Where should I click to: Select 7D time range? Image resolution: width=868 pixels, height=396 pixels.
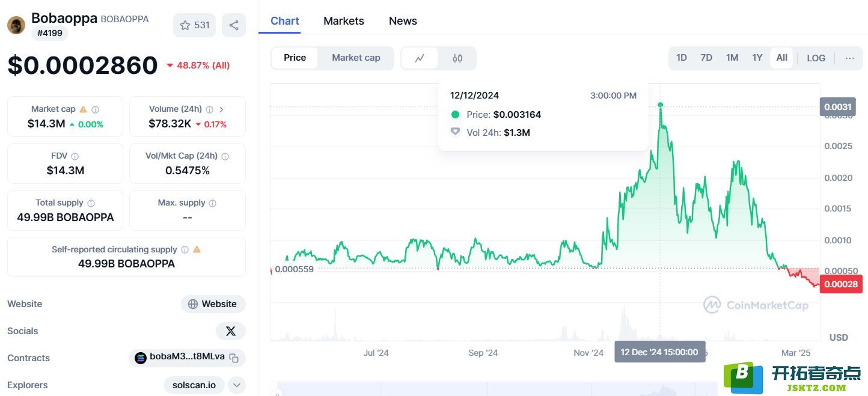tap(706, 58)
